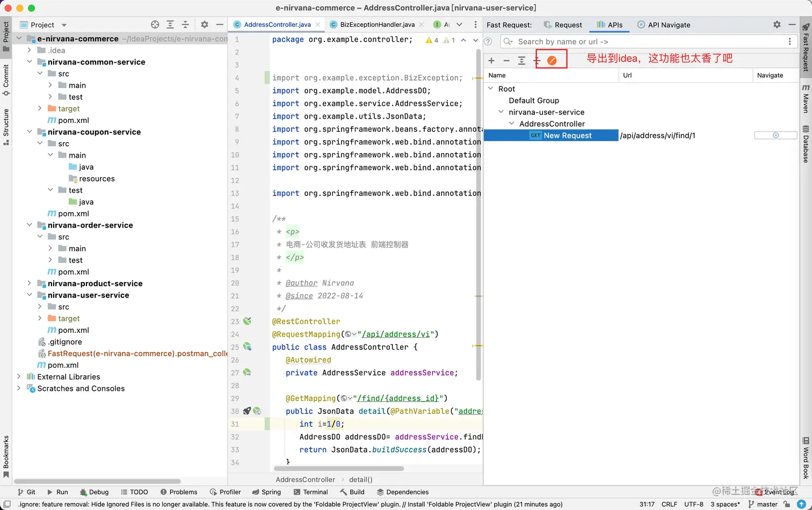The width and height of the screenshot is (812, 510).
Task: Open the Word Book side panel
Action: coord(806,458)
